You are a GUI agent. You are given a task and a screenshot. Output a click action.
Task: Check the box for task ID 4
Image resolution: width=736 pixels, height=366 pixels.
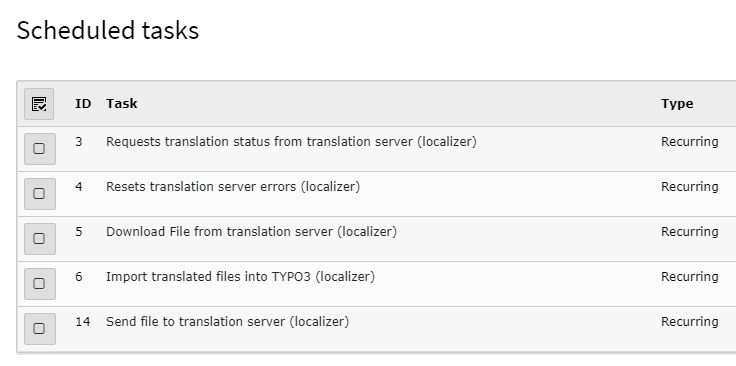pyautogui.click(x=39, y=194)
